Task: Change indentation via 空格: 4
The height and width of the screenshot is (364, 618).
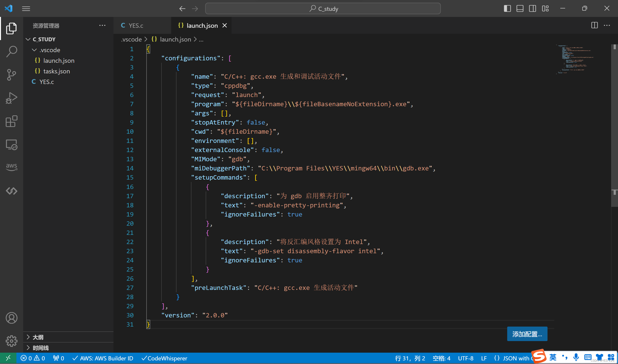Action: pos(442,358)
